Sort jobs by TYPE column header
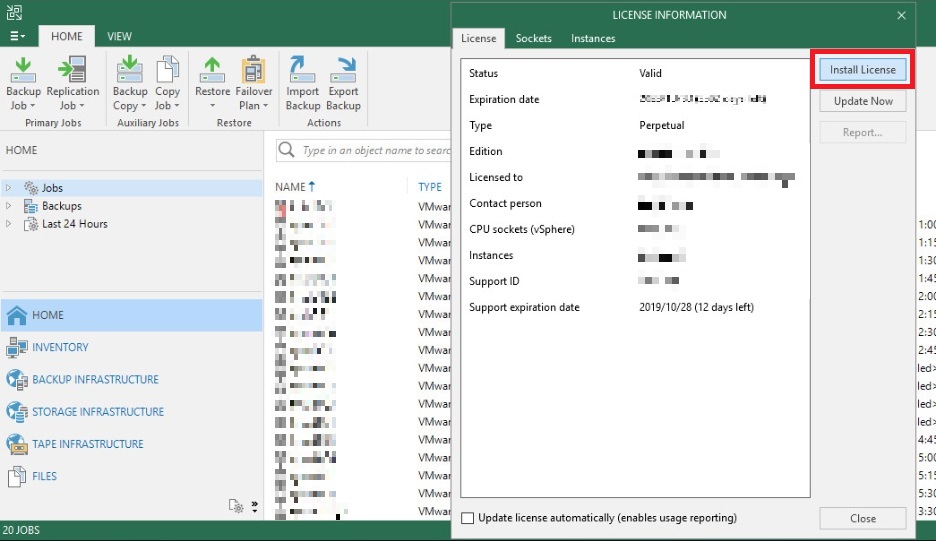 tap(430, 187)
